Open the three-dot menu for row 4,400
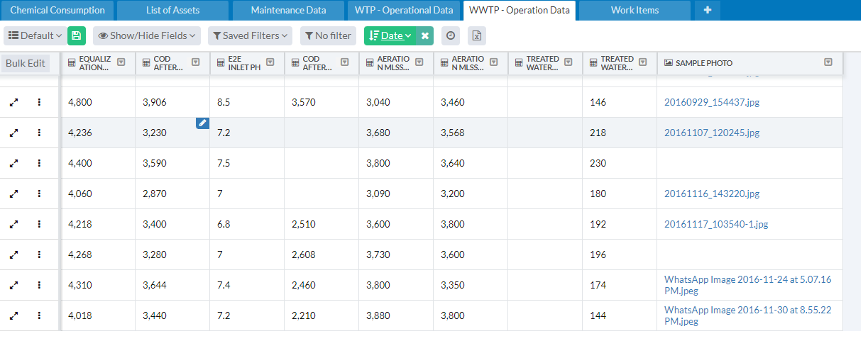This screenshot has height=341, width=868. pyautogui.click(x=39, y=163)
